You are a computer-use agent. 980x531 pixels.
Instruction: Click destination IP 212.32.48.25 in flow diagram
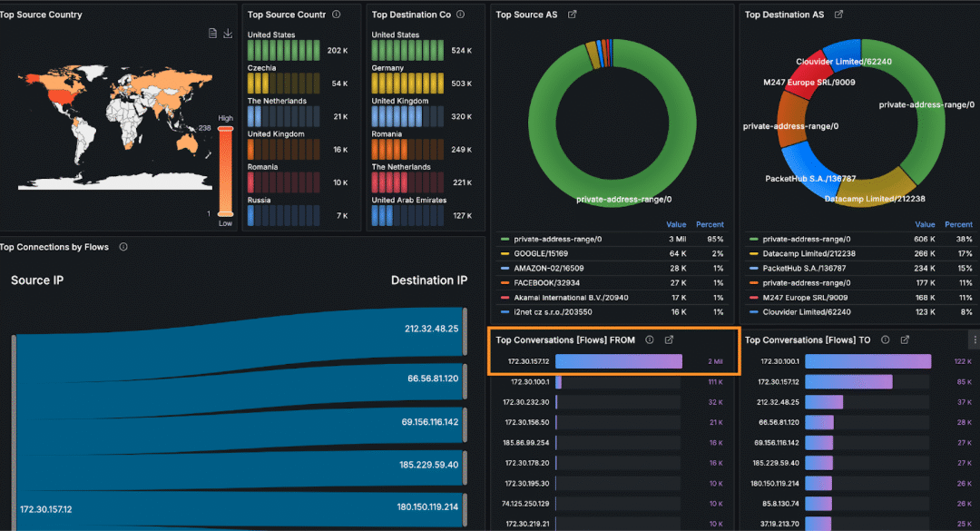431,329
